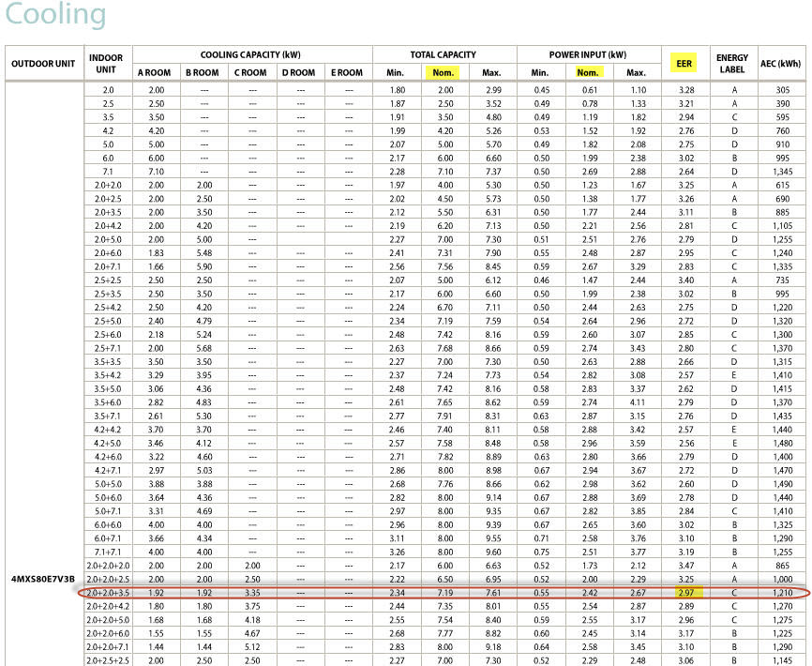Screen dimensions: 812x666
Task: Select the D ROOM sub-header
Action: coord(299,73)
